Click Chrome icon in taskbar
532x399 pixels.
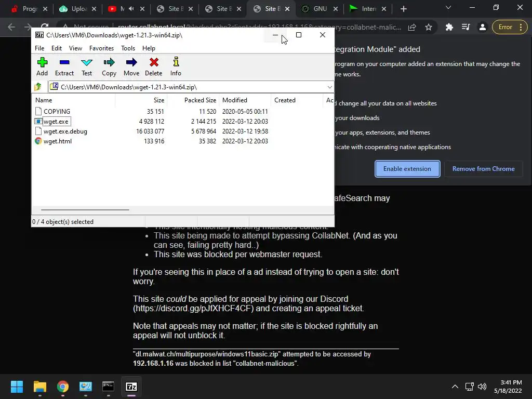tap(63, 387)
